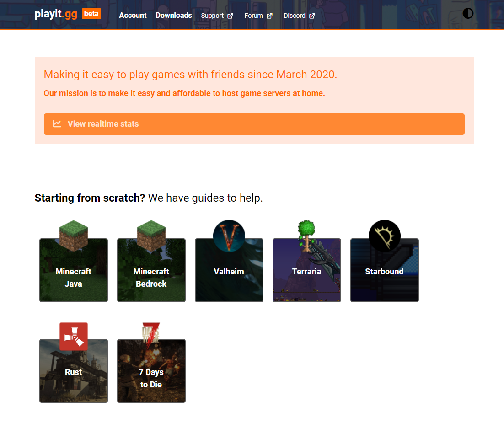Click the chart icon beside View realtime stats
Image resolution: width=504 pixels, height=423 pixels.
coord(57,124)
